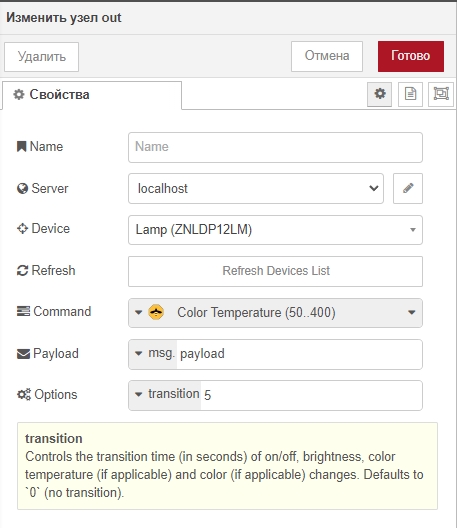
Task: Focus the Name input field
Action: pyautogui.click(x=275, y=147)
